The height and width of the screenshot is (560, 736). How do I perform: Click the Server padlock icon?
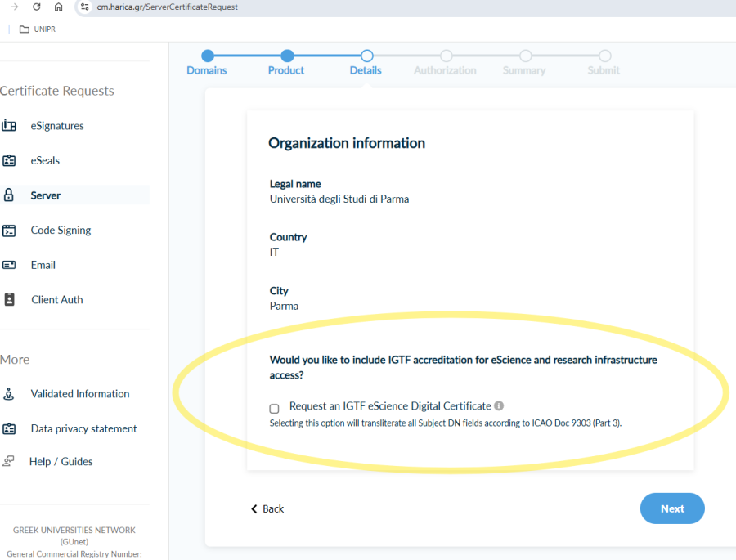click(x=9, y=195)
